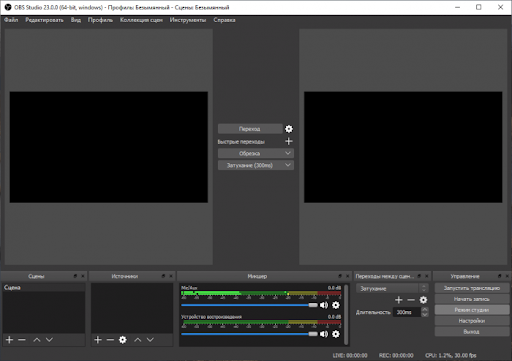Expand the Обрезка quick transition dropdown
512x361 pixels.
[288, 153]
